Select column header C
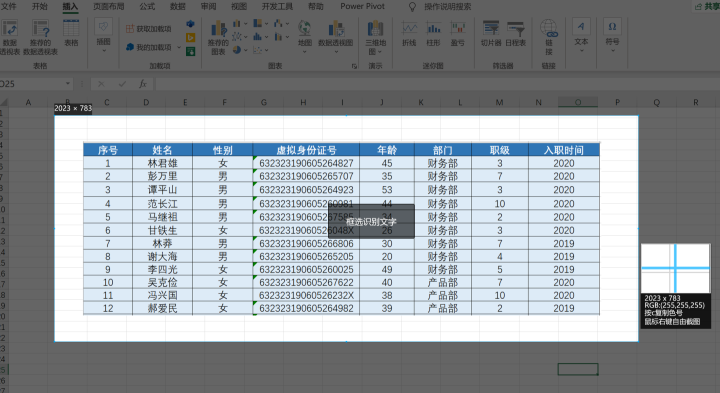Image resolution: width=720 pixels, height=393 pixels. [x=107, y=102]
